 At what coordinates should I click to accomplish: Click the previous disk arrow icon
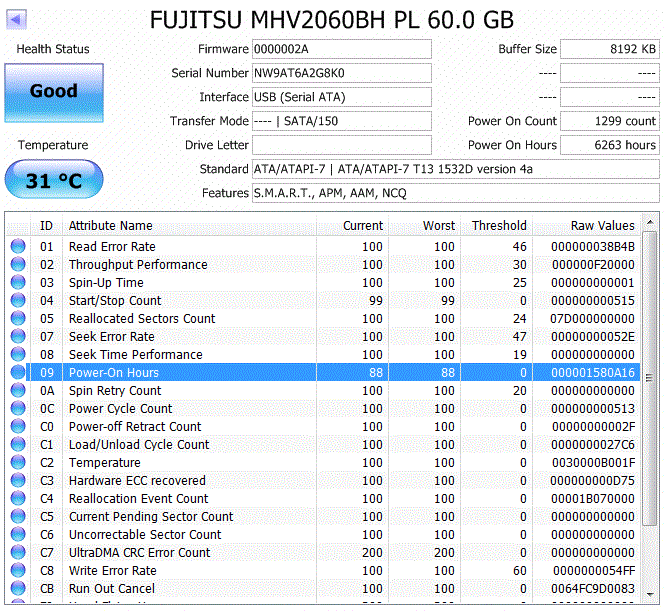click(17, 20)
